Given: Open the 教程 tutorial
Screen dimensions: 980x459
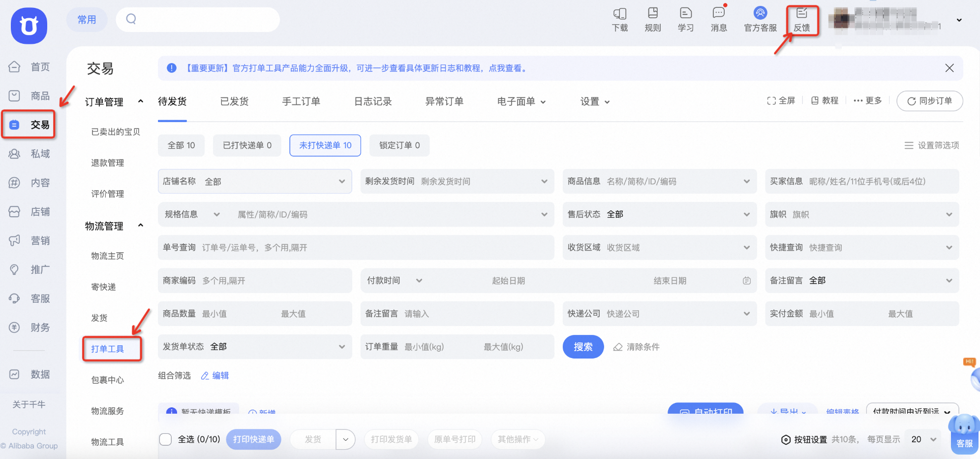Looking at the screenshot, I should point(825,100).
